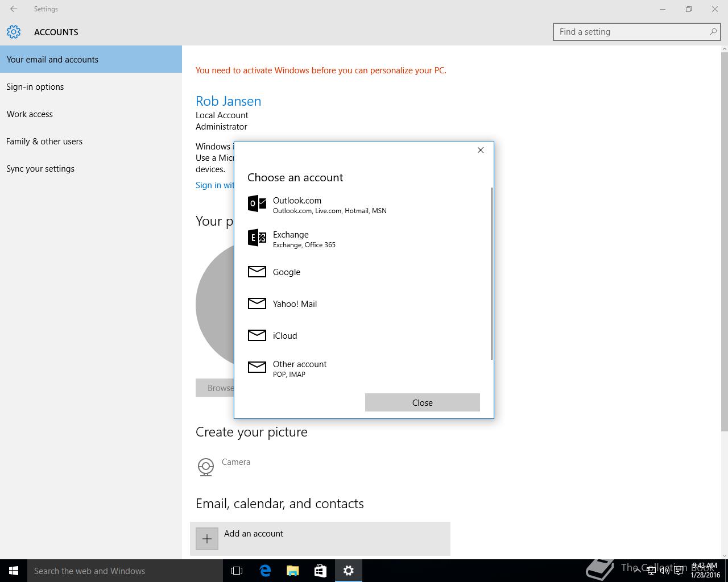
Task: Open Work access section
Action: pos(91,114)
